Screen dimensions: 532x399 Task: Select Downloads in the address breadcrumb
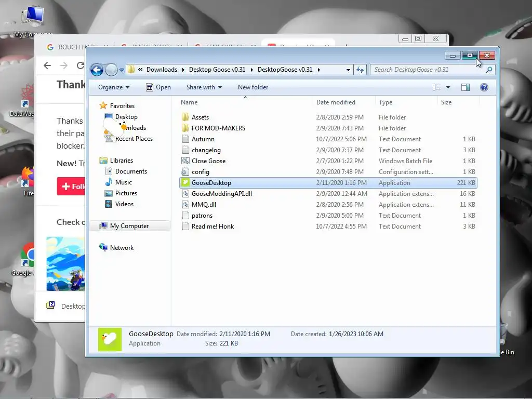(162, 70)
